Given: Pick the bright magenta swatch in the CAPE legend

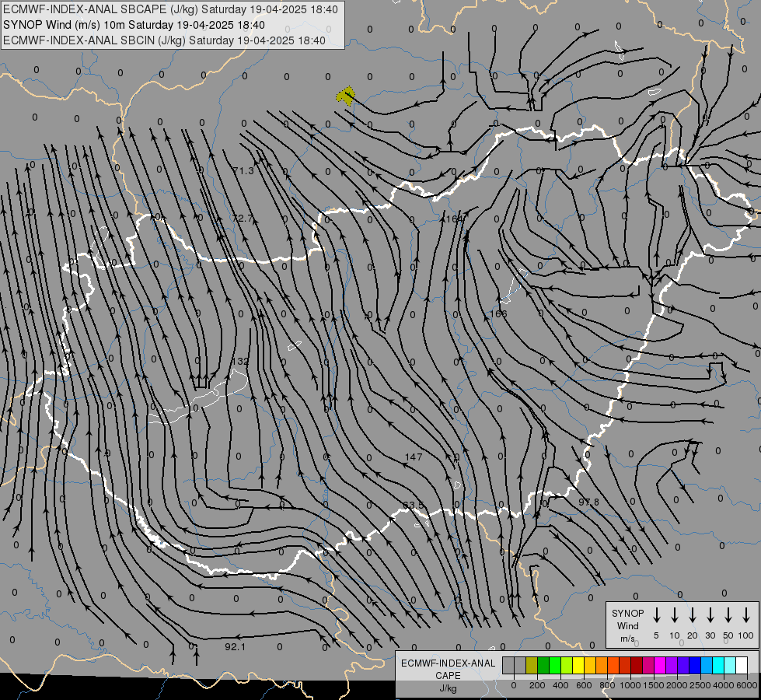Looking at the screenshot, I should click(x=661, y=666).
